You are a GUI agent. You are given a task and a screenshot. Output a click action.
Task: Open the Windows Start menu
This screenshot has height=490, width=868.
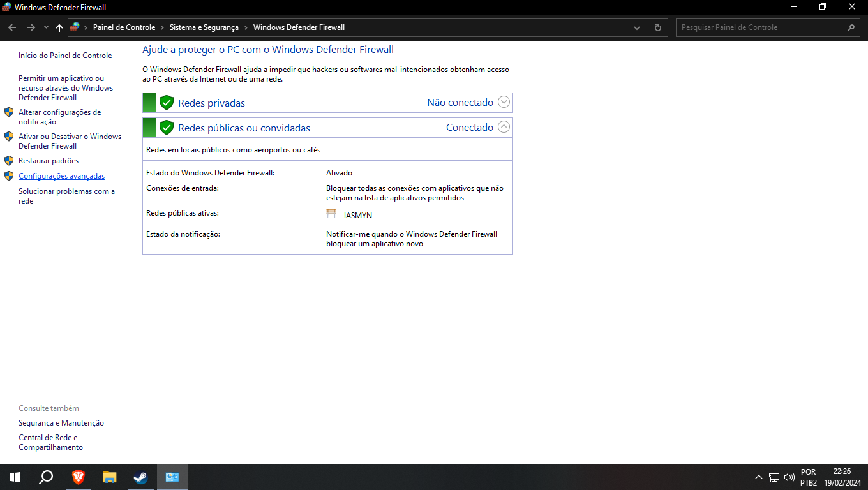[15, 477]
